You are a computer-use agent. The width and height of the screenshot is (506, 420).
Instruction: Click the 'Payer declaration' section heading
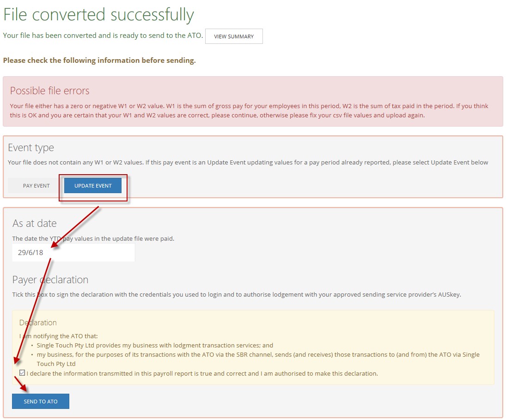pos(50,280)
